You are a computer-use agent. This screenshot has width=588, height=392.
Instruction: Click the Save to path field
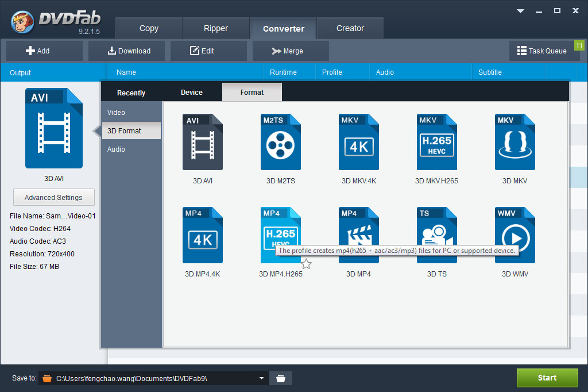tap(153, 378)
